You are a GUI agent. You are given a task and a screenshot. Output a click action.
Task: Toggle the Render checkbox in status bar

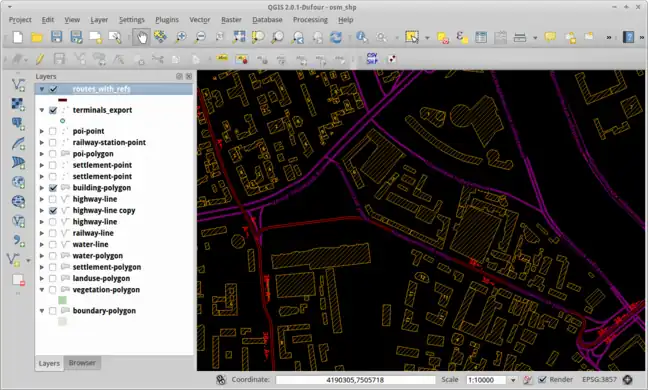point(542,380)
